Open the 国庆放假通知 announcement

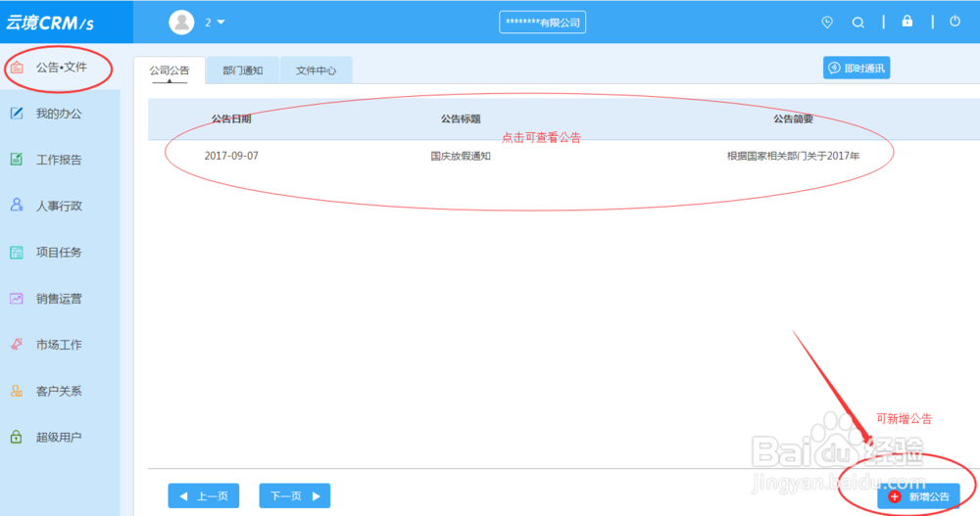[461, 157]
